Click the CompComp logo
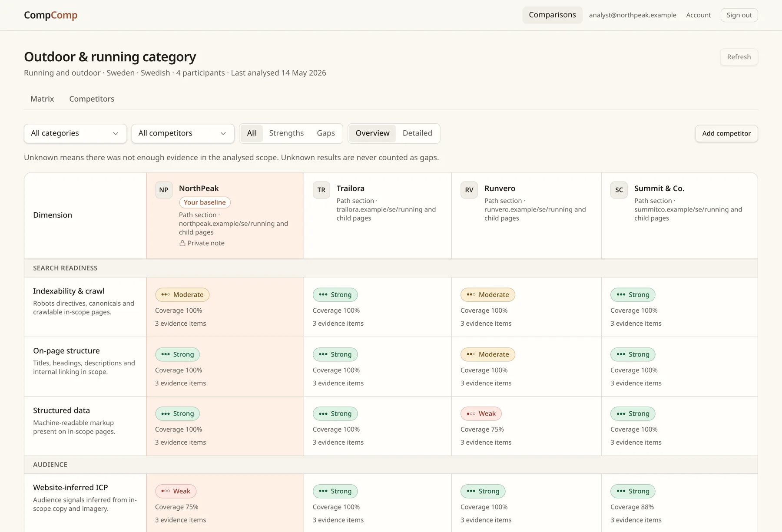The height and width of the screenshot is (532, 782). pyautogui.click(x=51, y=15)
